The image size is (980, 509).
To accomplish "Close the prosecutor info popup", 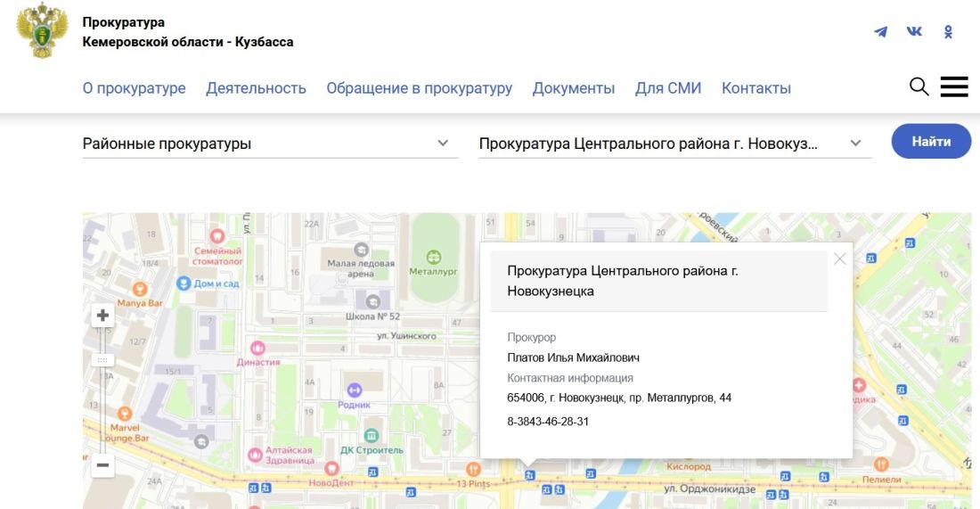I will 839,259.
